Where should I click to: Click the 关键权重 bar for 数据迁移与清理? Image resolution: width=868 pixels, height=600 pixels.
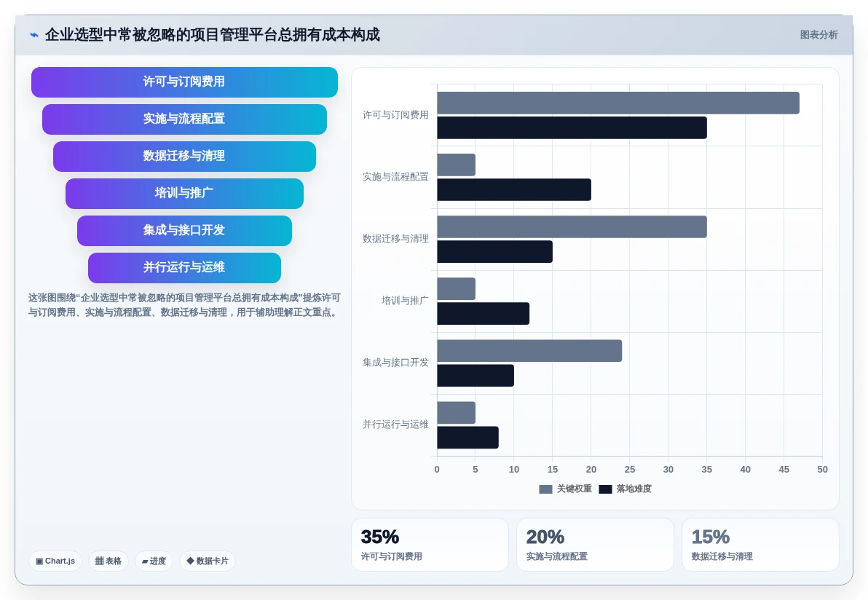tap(572, 227)
